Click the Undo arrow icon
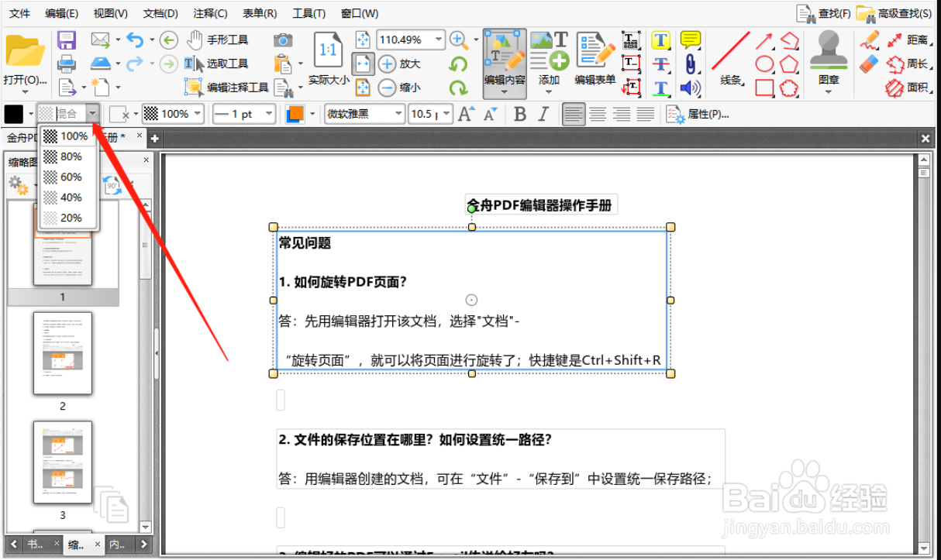This screenshot has height=560, width=941. pos(136,40)
